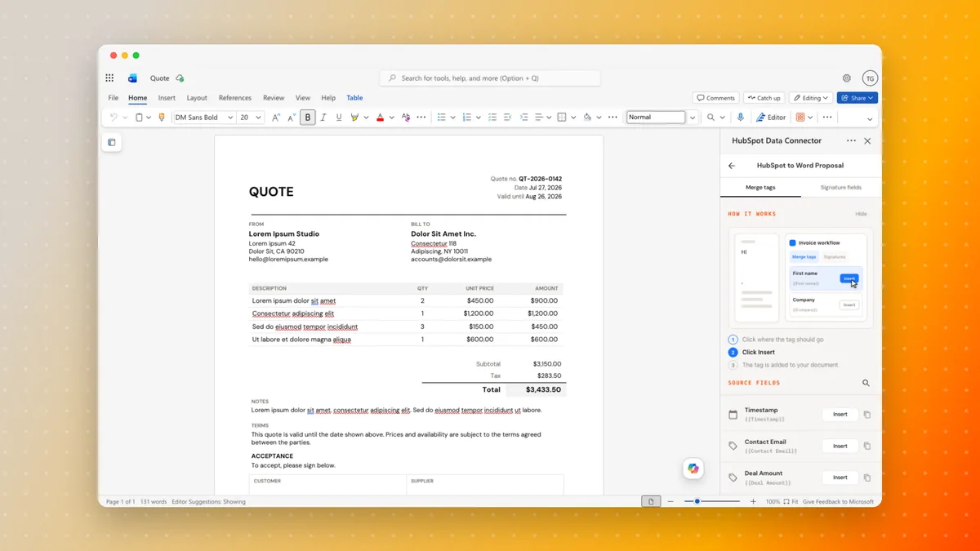
Task: Toggle Italic formatting
Action: click(x=323, y=118)
